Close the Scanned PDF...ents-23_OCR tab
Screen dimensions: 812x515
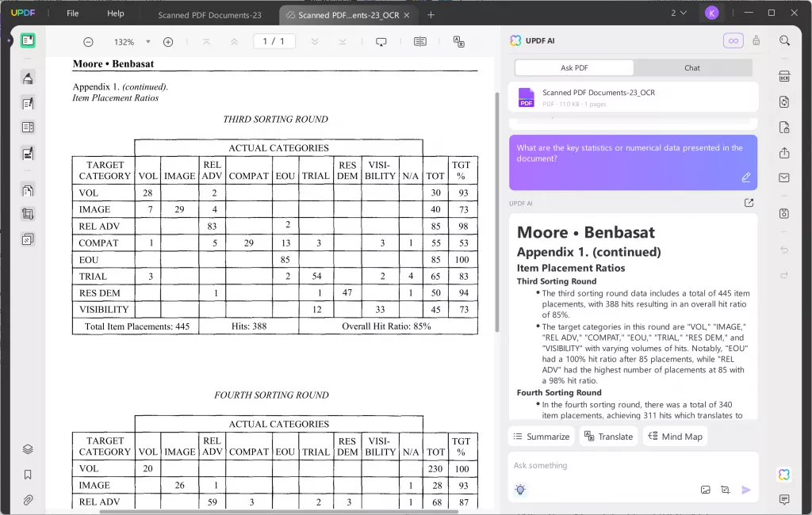pyautogui.click(x=407, y=15)
